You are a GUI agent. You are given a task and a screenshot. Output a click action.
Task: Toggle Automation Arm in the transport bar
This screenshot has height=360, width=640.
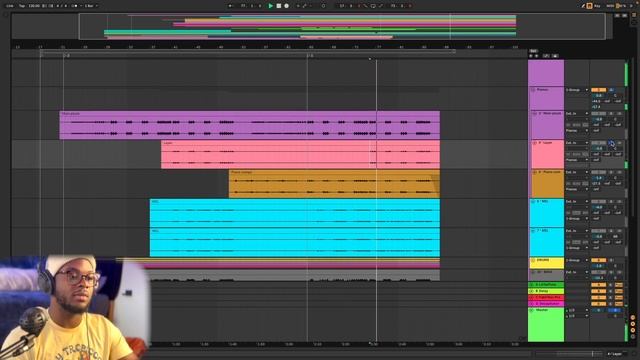point(304,6)
